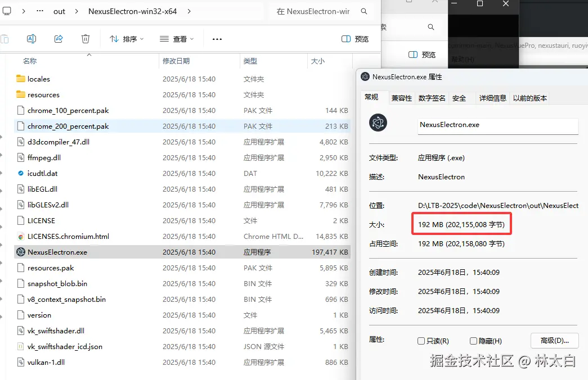Click the rename icon in Explorer toolbar
This screenshot has height=380, width=588.
pos(32,39)
